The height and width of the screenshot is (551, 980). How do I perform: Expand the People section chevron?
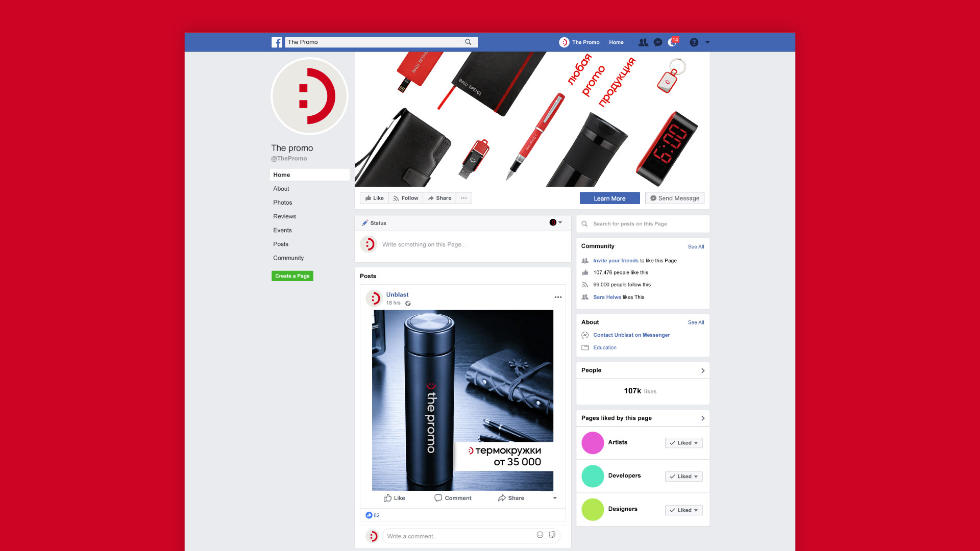coord(703,371)
